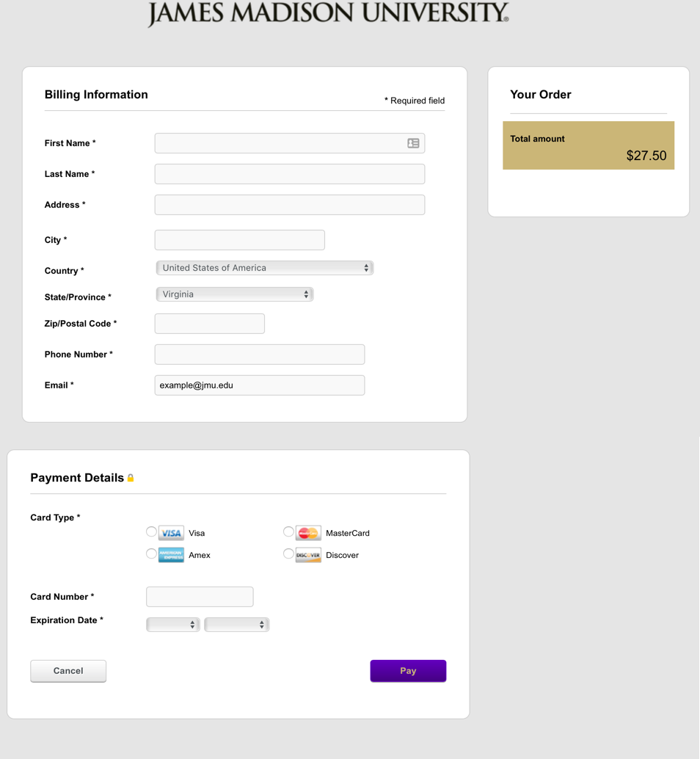
Task: Click the contact autofill icon in First Name
Action: [x=413, y=143]
